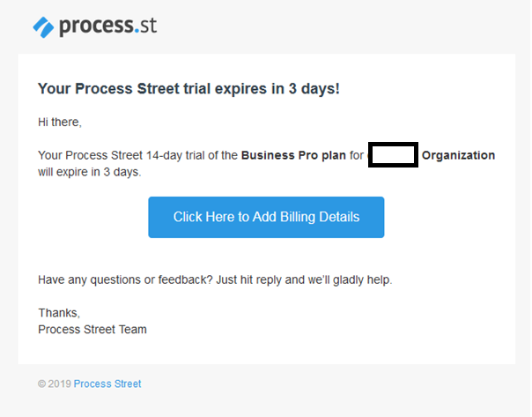Click "3 days!" at the heading's end

tap(316, 89)
